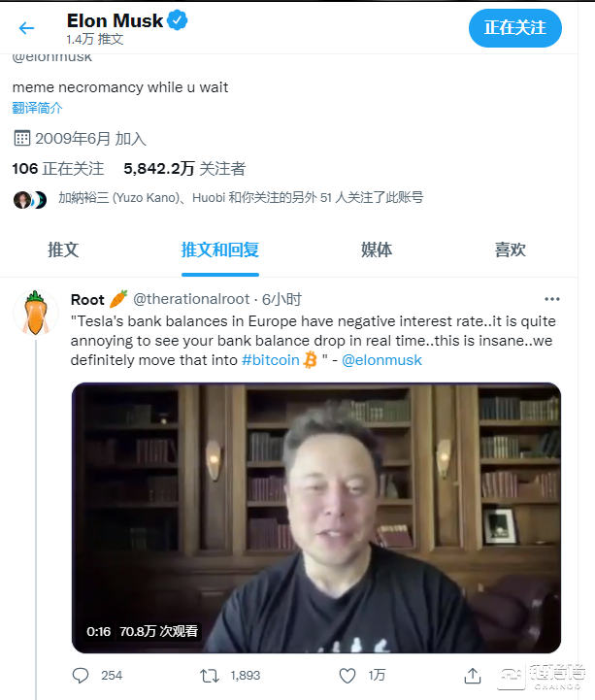Toggle the 正在关注 following button

pyautogui.click(x=514, y=28)
